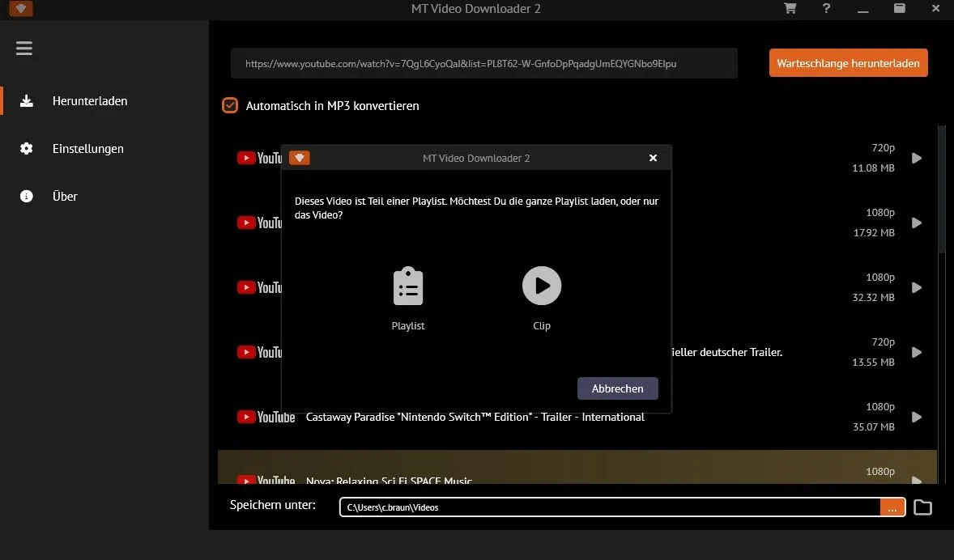Open the save folder via folder icon
Image resolution: width=954 pixels, height=560 pixels.
(x=922, y=507)
